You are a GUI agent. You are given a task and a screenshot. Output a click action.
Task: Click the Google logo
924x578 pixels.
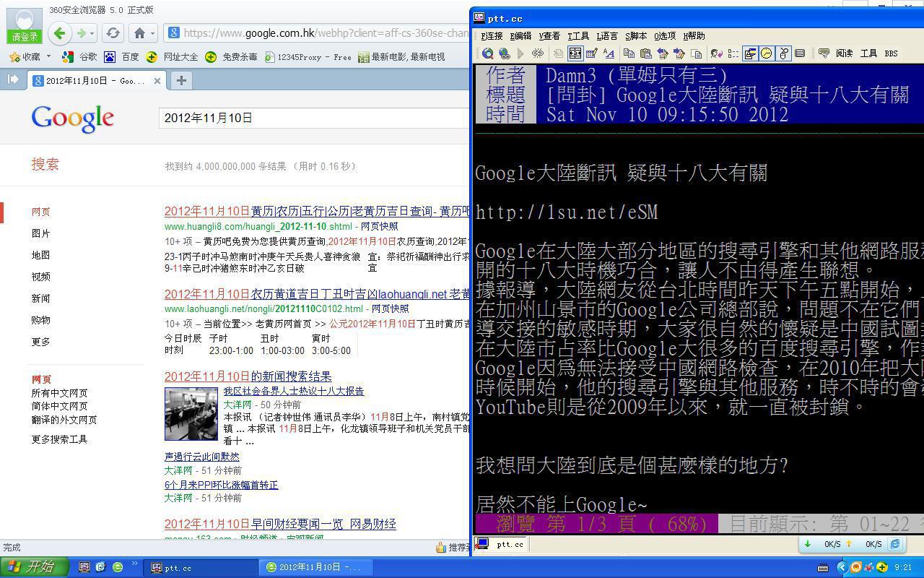point(72,118)
